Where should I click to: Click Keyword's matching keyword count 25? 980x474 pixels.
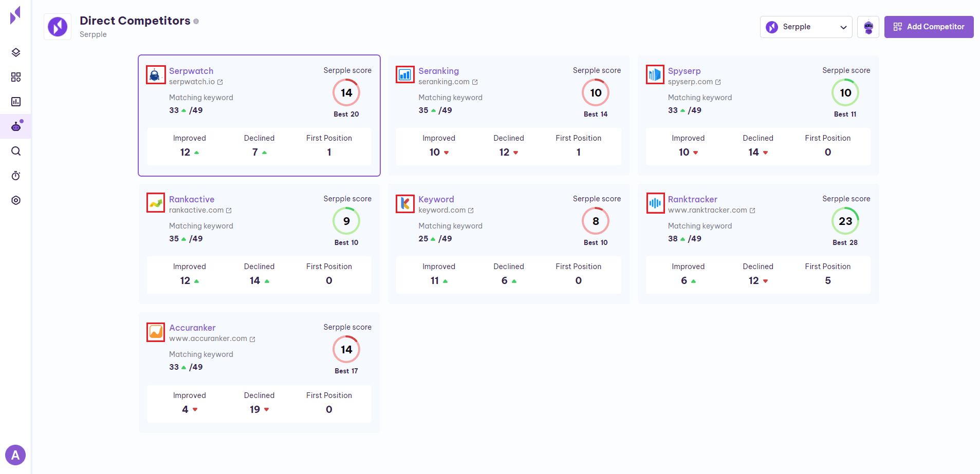423,238
